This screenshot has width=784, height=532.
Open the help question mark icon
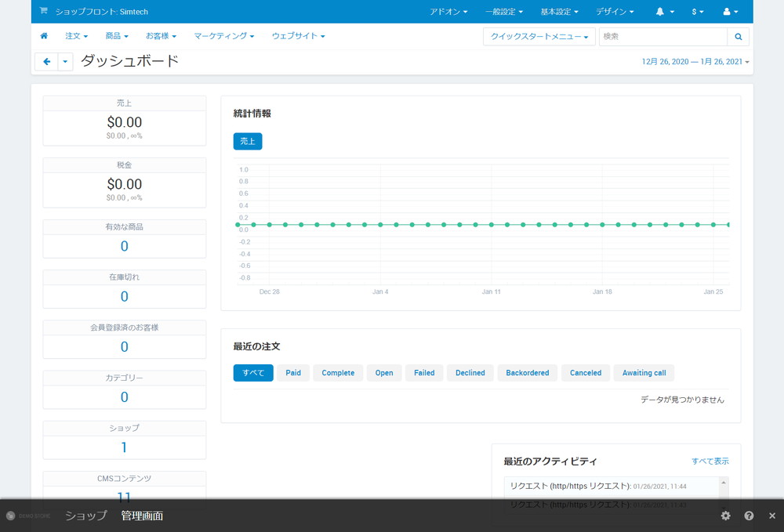749,516
